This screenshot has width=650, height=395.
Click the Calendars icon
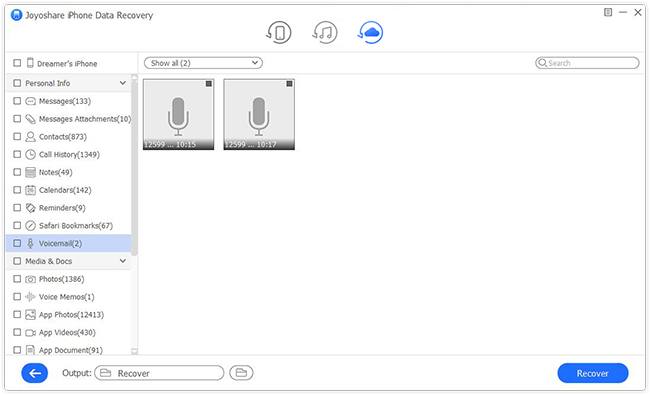click(x=31, y=190)
